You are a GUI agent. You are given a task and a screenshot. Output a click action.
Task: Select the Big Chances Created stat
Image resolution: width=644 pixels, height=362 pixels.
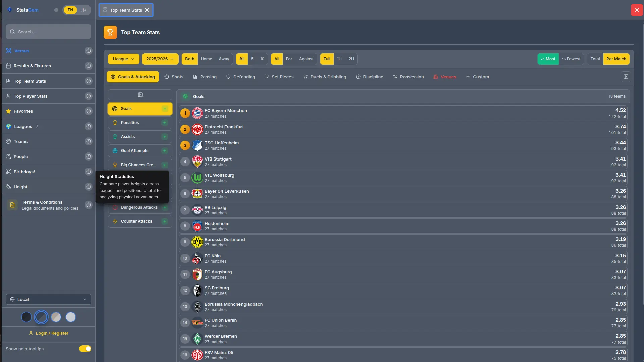140,165
